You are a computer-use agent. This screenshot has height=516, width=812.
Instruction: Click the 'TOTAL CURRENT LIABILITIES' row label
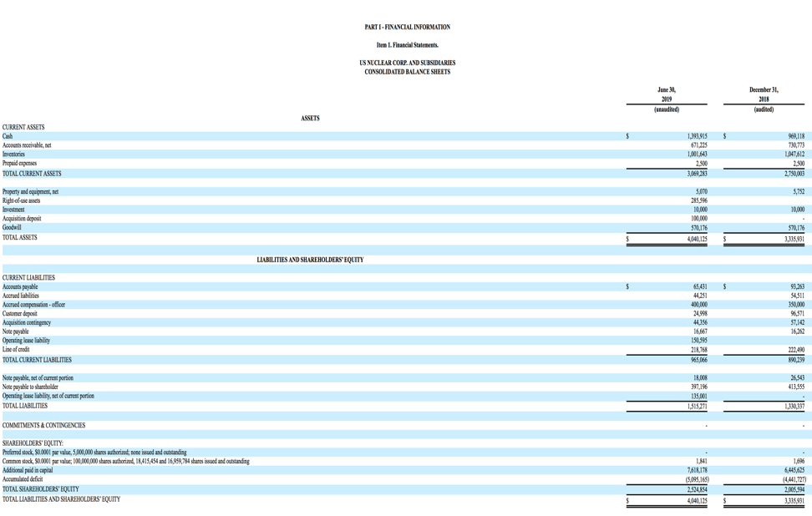point(37,360)
